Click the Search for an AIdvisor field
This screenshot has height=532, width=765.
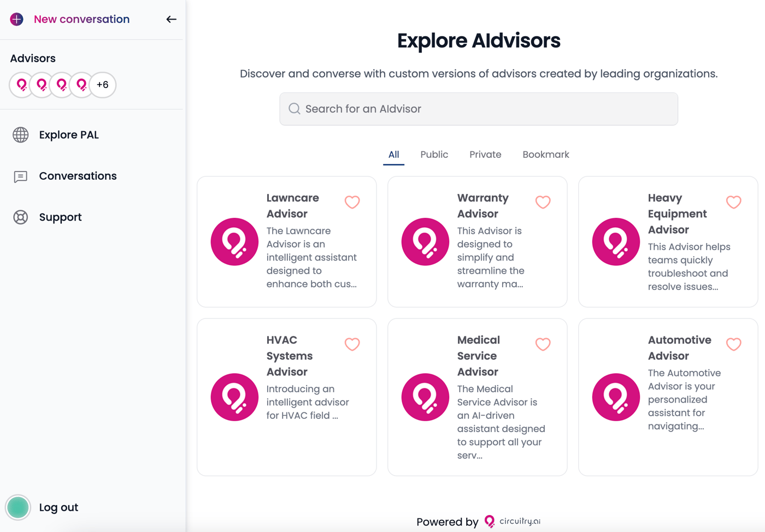pos(479,109)
